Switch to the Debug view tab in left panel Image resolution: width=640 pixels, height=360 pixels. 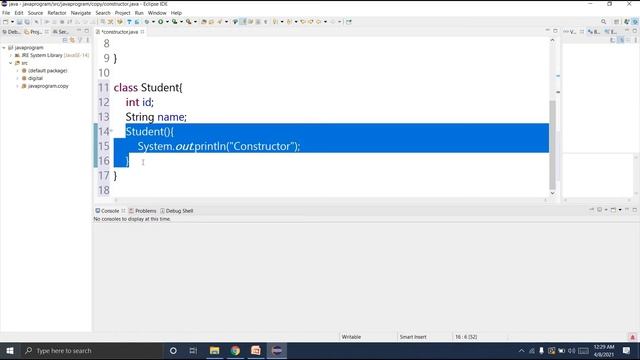(11, 32)
